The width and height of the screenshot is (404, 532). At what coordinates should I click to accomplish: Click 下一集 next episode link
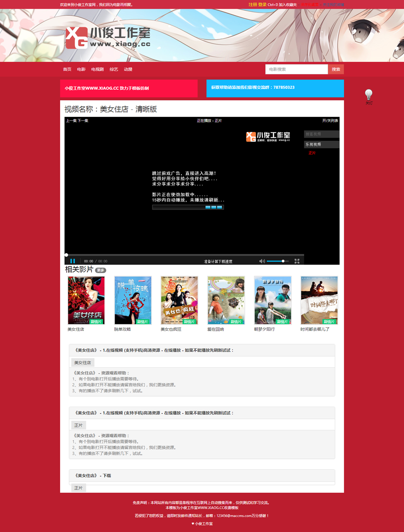(83, 120)
